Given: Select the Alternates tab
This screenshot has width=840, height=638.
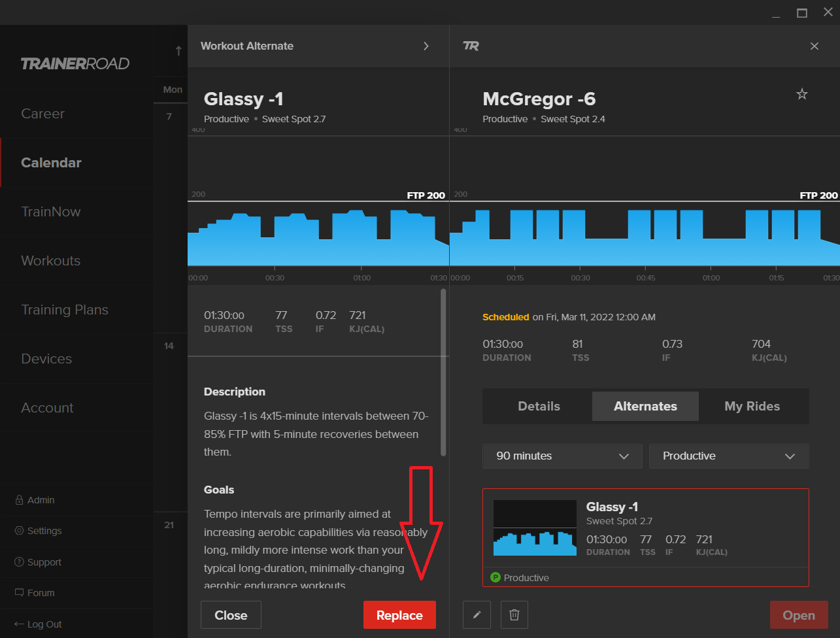Looking at the screenshot, I should [645, 407].
